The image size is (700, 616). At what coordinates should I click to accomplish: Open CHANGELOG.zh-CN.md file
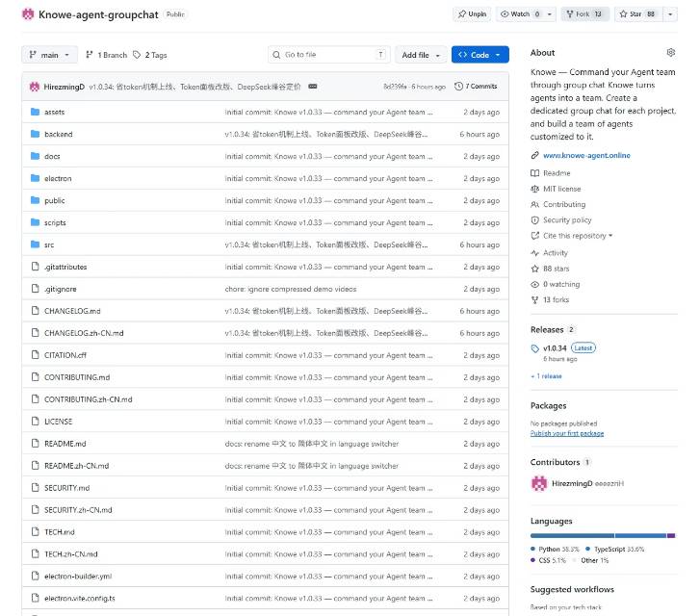tap(84, 333)
